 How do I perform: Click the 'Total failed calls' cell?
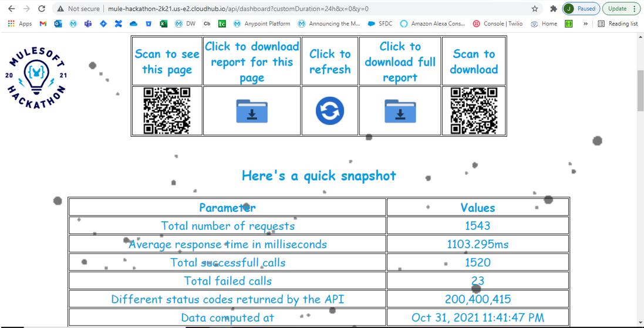point(228,281)
